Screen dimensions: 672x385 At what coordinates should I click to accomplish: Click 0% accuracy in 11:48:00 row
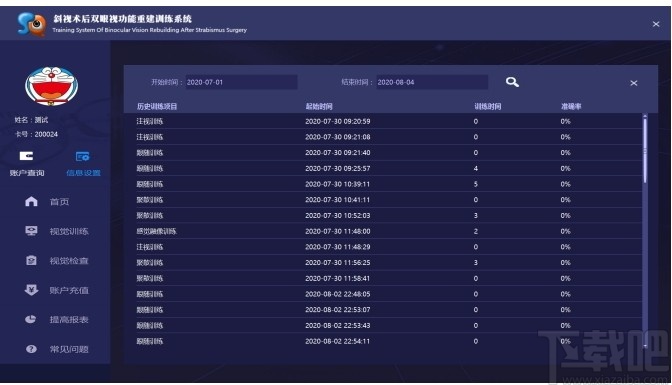565,231
